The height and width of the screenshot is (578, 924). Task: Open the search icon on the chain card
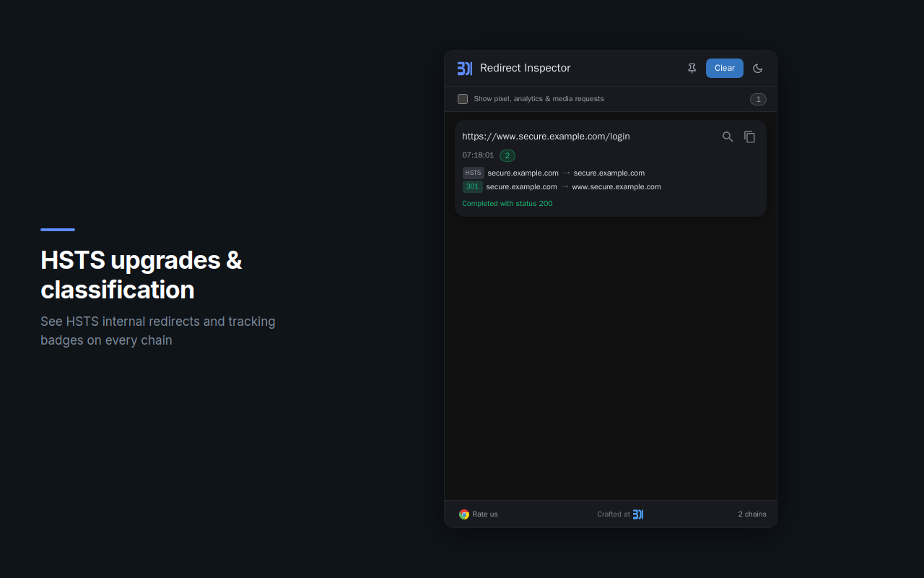click(727, 136)
